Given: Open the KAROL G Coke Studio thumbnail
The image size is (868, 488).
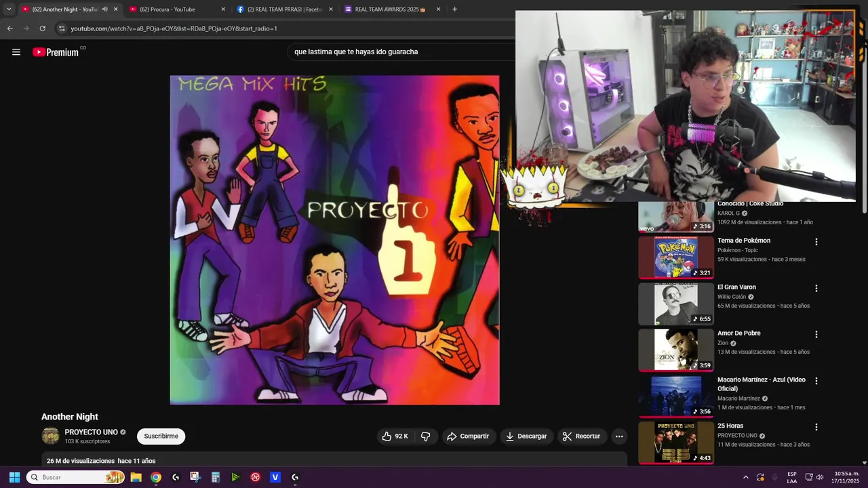Looking at the screenshot, I should coord(676,217).
